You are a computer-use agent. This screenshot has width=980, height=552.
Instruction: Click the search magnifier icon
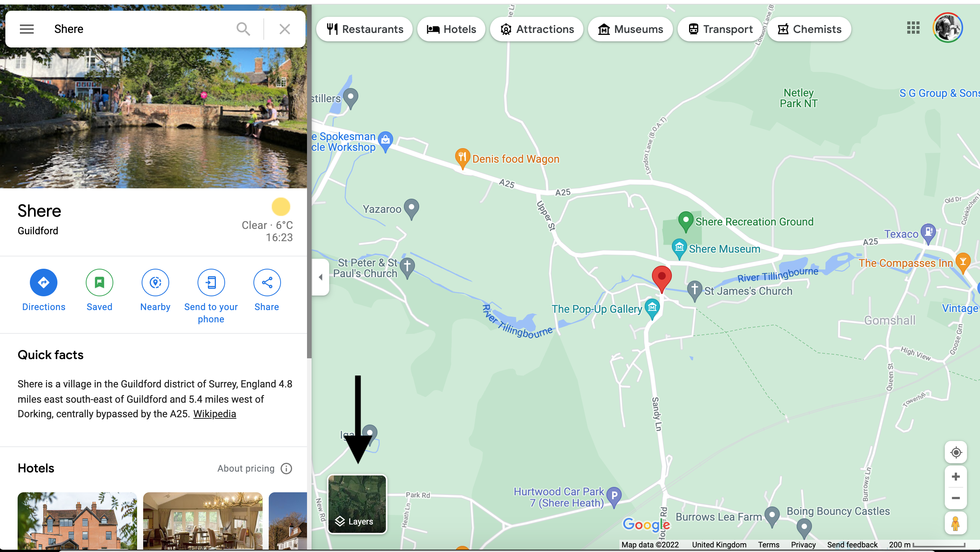(x=243, y=29)
